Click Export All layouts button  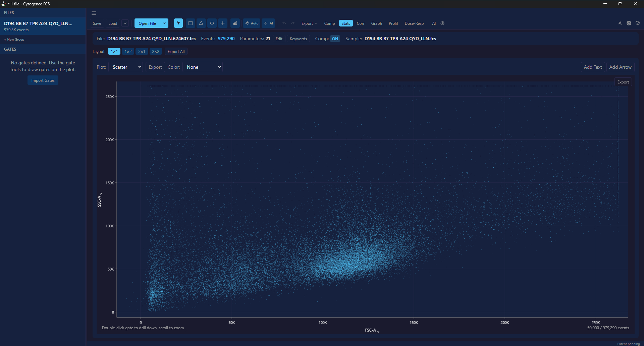176,52
